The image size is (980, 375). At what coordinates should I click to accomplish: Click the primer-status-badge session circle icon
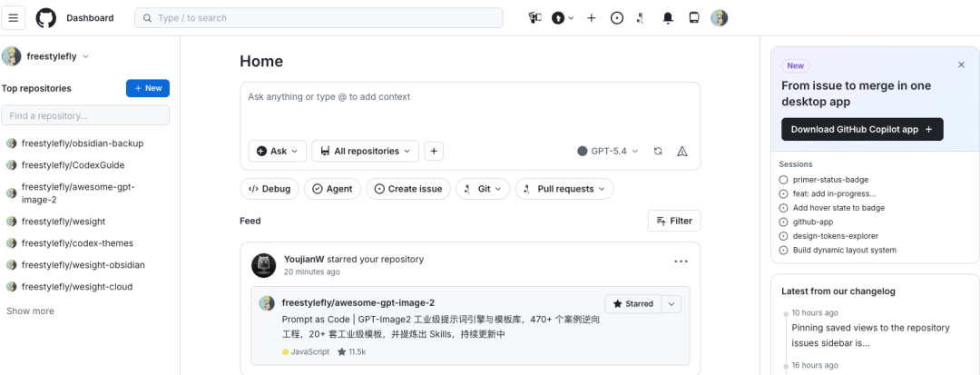click(784, 180)
